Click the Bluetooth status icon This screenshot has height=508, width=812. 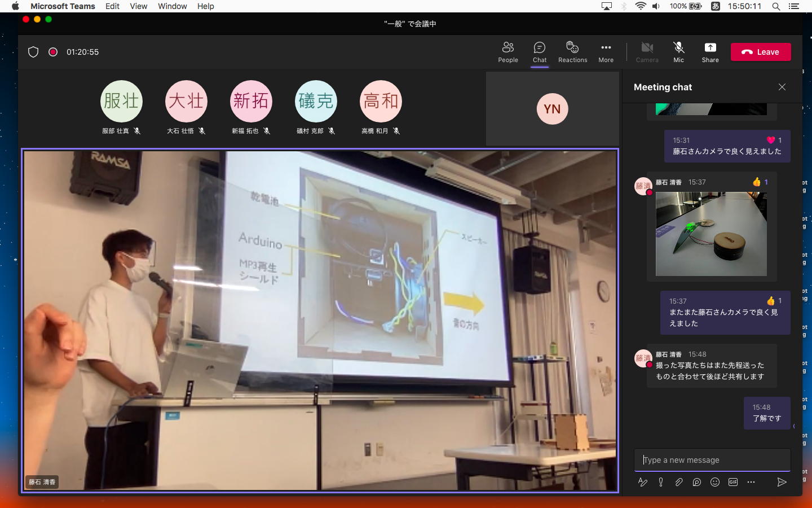[624, 6]
